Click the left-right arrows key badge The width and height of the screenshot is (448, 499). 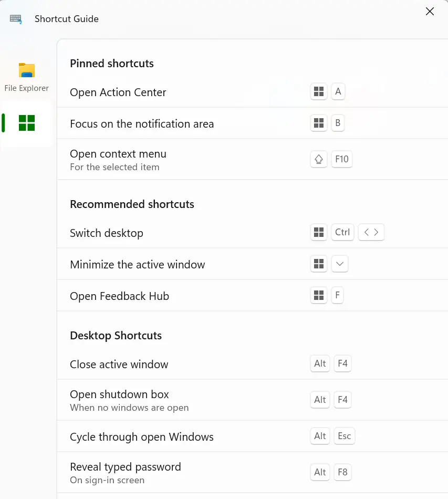point(371,232)
